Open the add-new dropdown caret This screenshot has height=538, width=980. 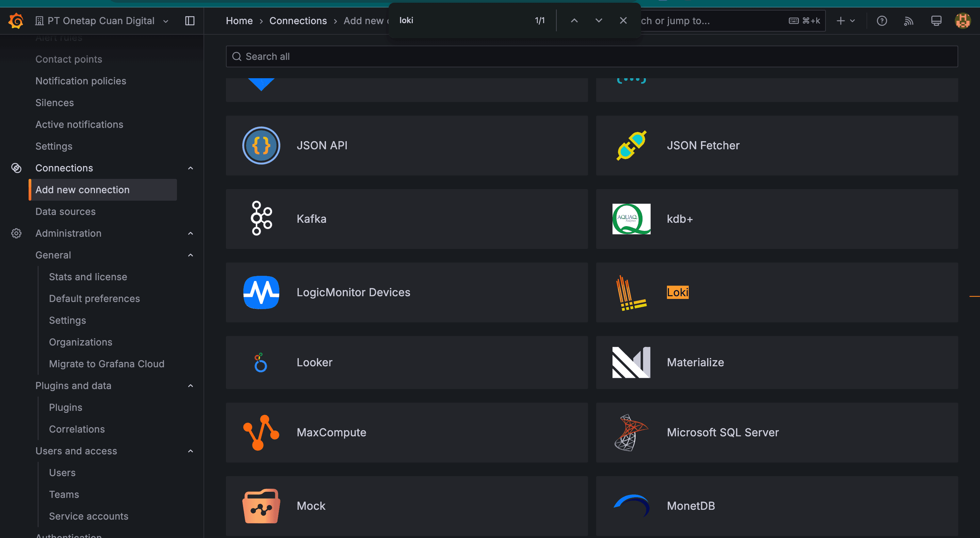(852, 21)
